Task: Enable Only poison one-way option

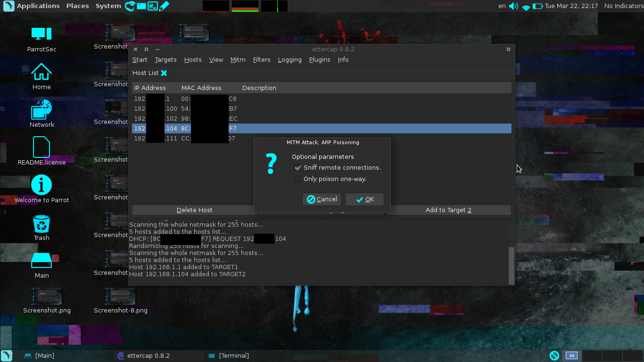Action: point(297,179)
